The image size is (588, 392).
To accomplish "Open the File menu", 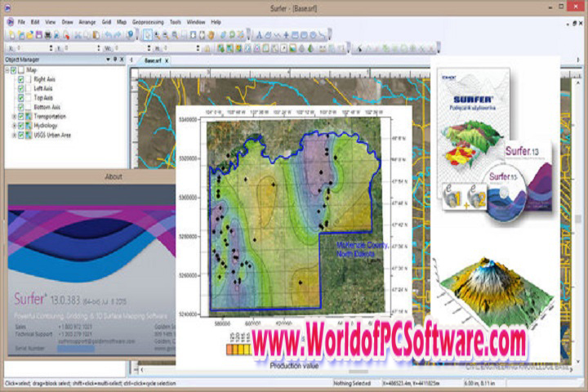I will [21, 22].
